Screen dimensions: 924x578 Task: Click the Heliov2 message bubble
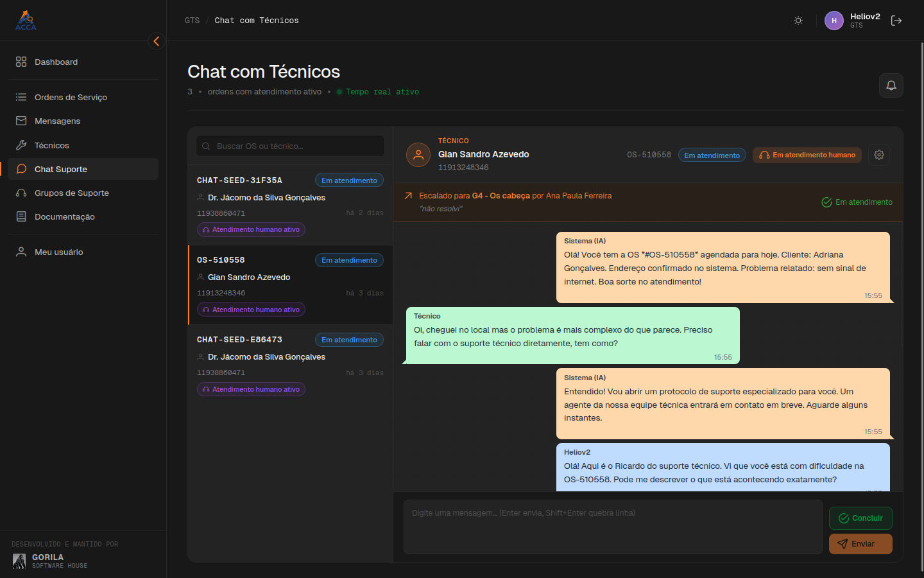[723, 468]
